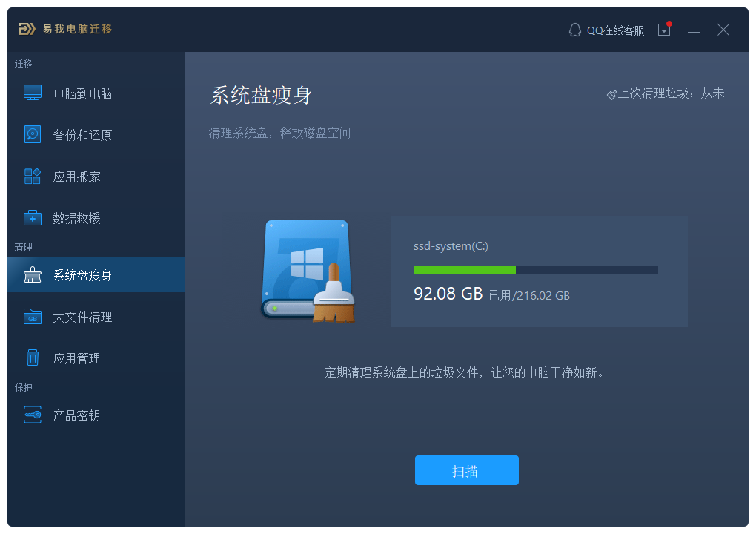
Task: Close the 易我电脑迁移 window
Action: [x=723, y=30]
